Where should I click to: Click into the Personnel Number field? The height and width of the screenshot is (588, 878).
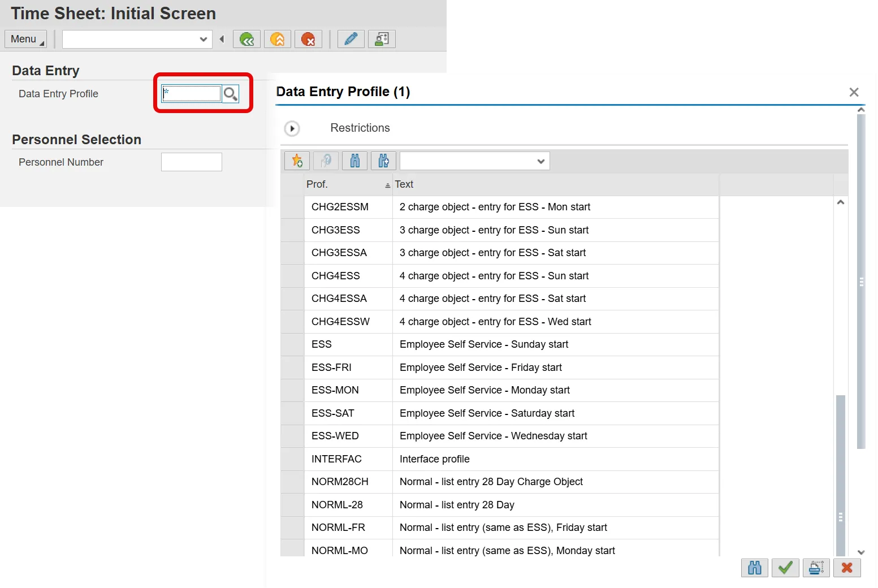tap(191, 162)
